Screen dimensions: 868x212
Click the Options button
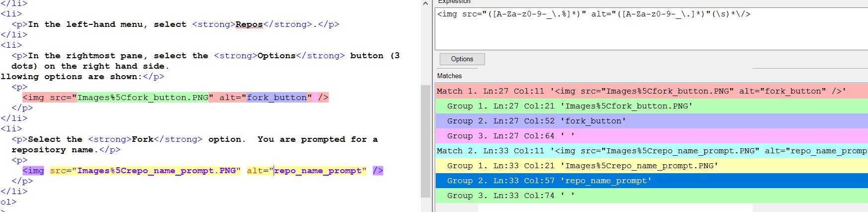coord(462,59)
